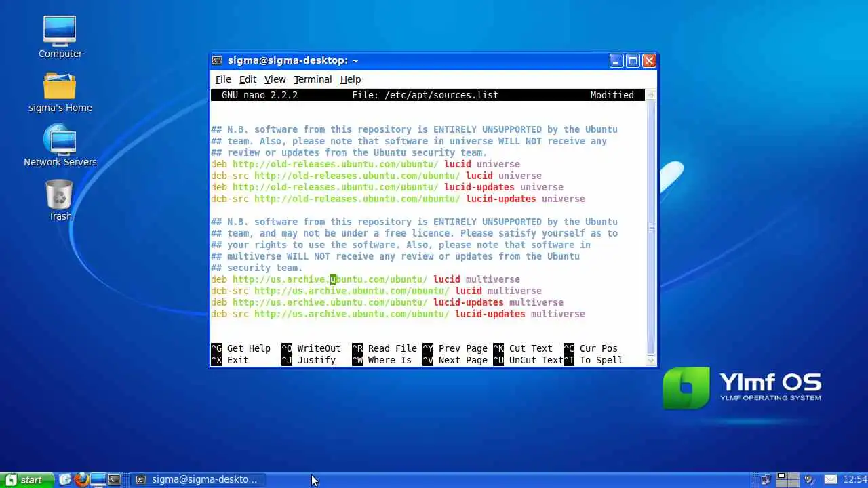This screenshot has height=488, width=868.
Task: Click the terminal vertical scrollbar
Action: pos(652,228)
